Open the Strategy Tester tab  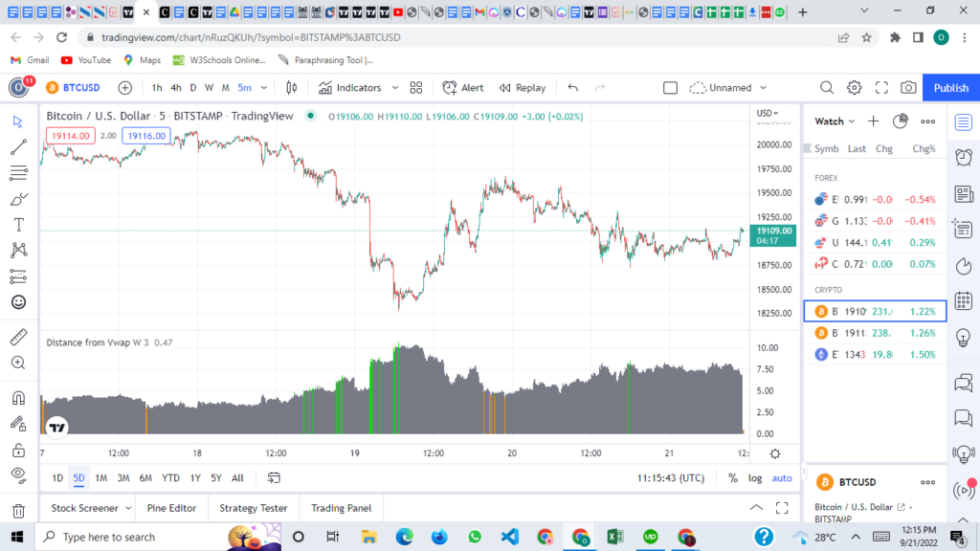(x=253, y=508)
